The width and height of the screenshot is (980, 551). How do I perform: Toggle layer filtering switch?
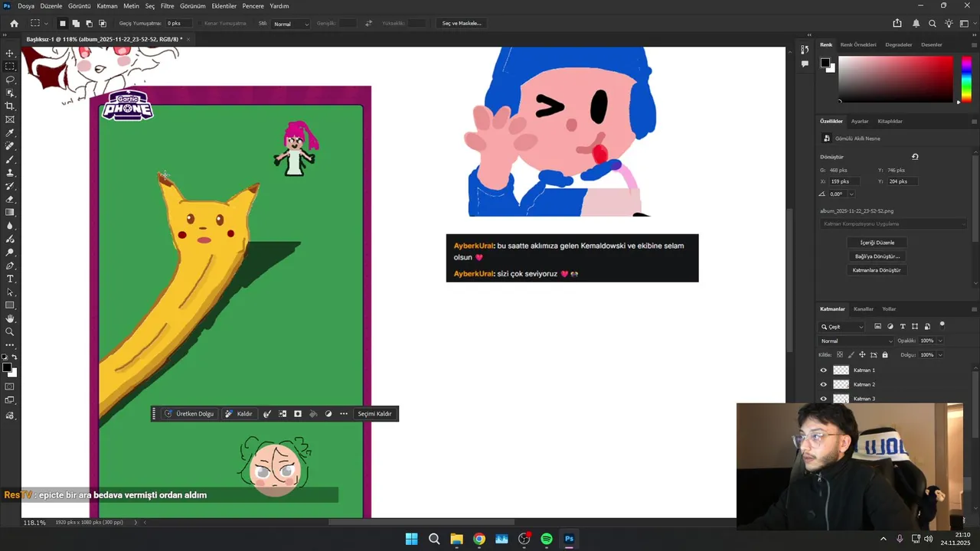pos(942,324)
